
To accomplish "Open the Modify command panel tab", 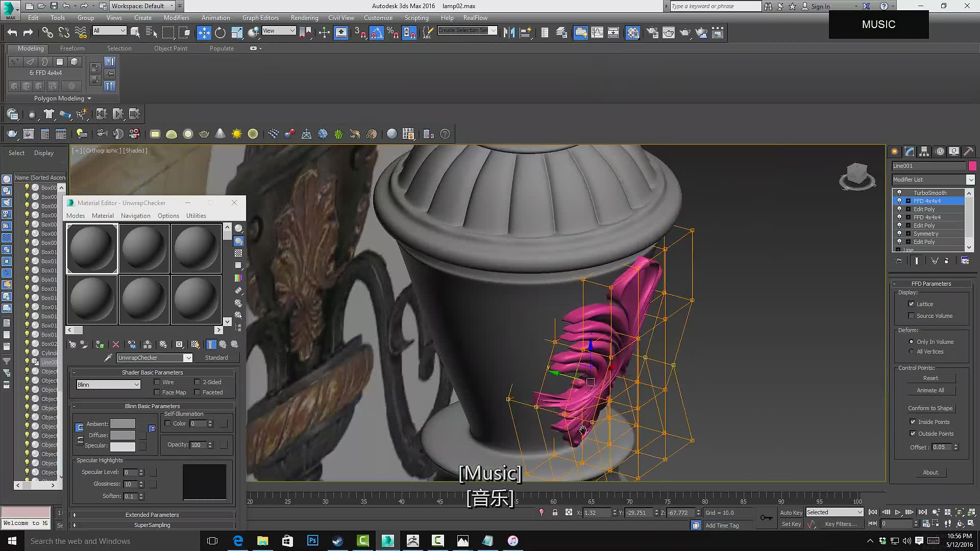I will tap(910, 152).
